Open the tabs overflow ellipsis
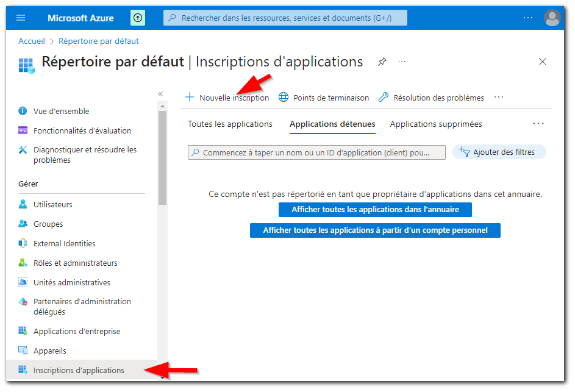 point(538,124)
